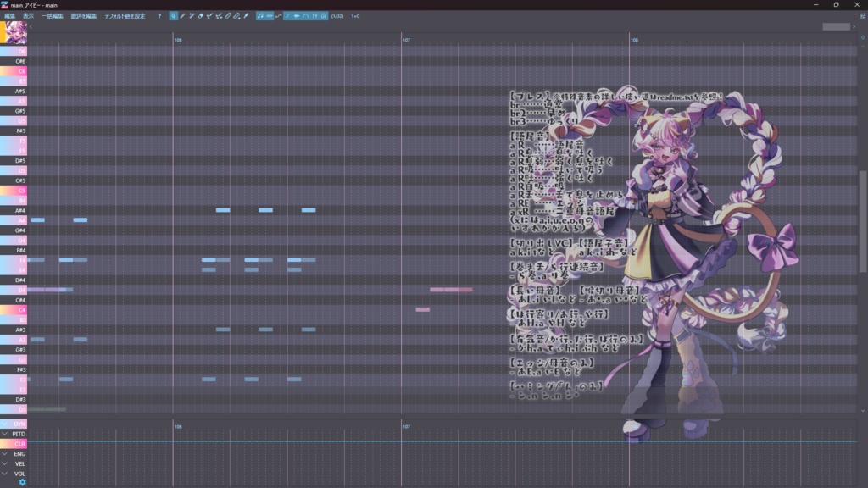Open the 表示 (View) menu
868x488 pixels.
(x=29, y=14)
